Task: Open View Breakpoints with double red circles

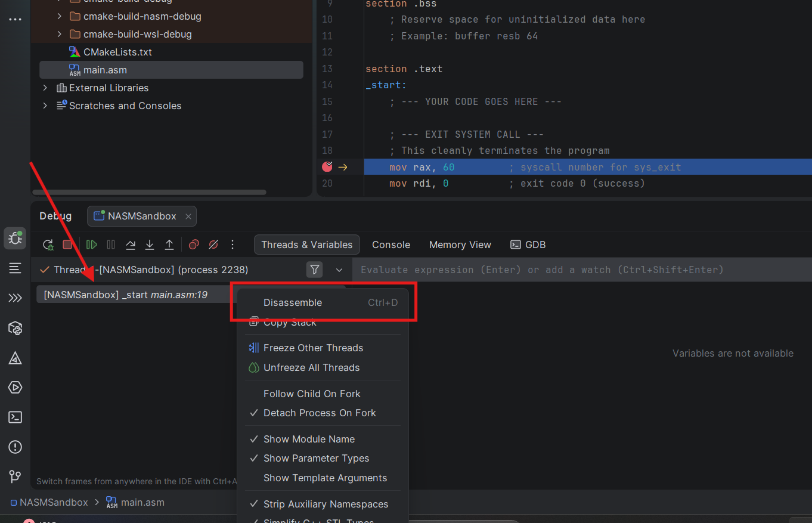Action: [x=194, y=245]
